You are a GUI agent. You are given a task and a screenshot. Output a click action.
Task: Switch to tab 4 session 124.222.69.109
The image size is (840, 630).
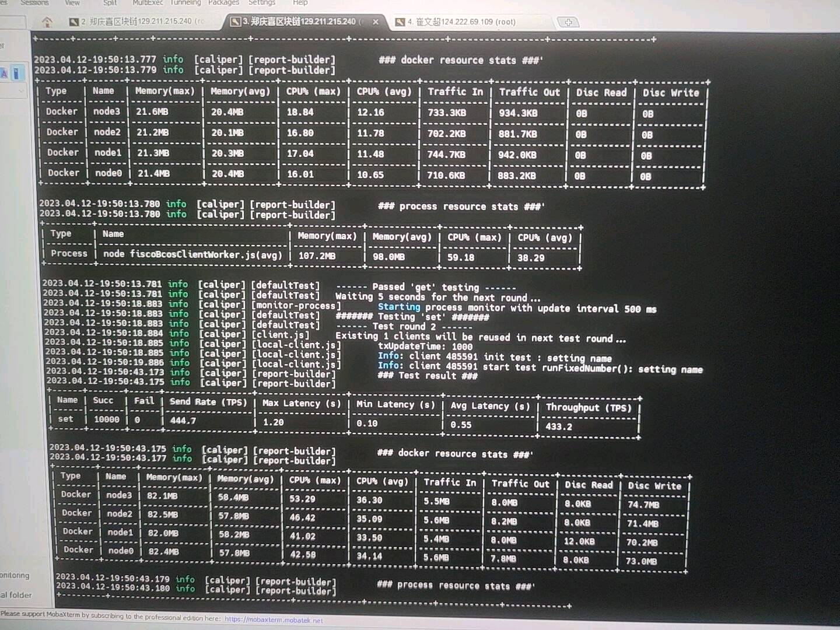461,22
